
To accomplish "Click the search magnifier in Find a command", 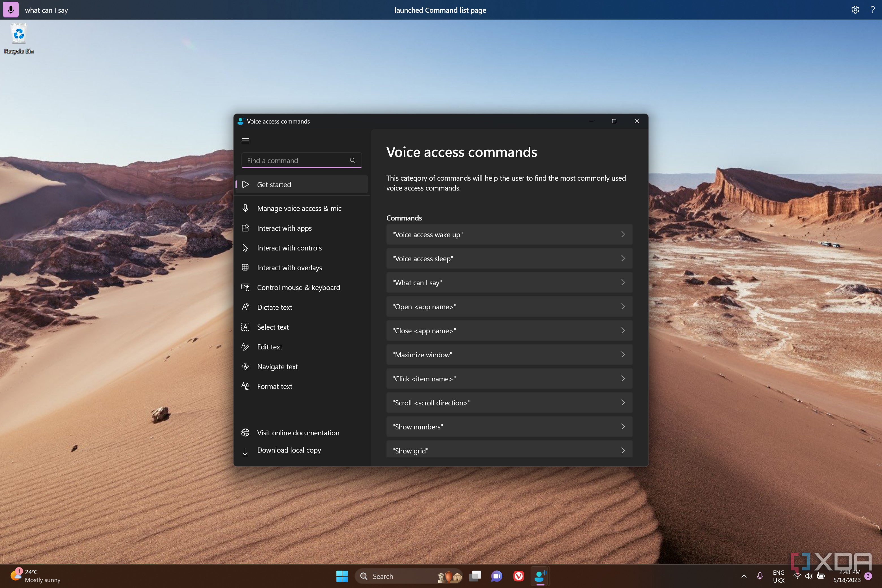I will pyautogui.click(x=353, y=160).
